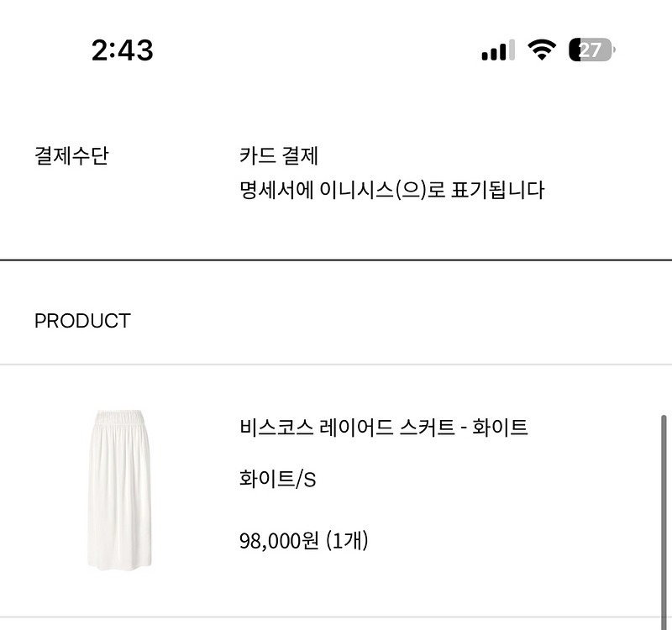The height and width of the screenshot is (630, 672).
Task: Click the 결제수단 label
Action: (x=71, y=156)
